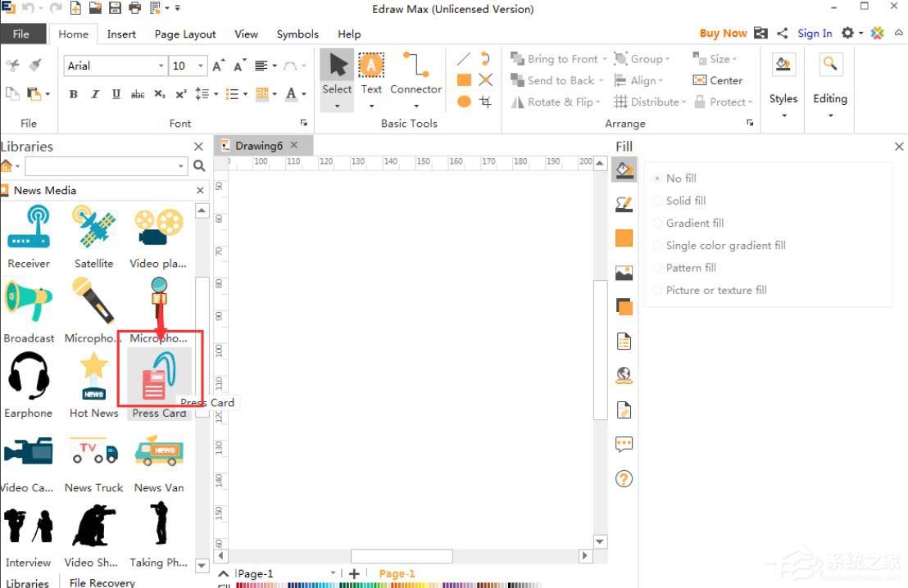Expand the Styles dropdown

point(784,115)
